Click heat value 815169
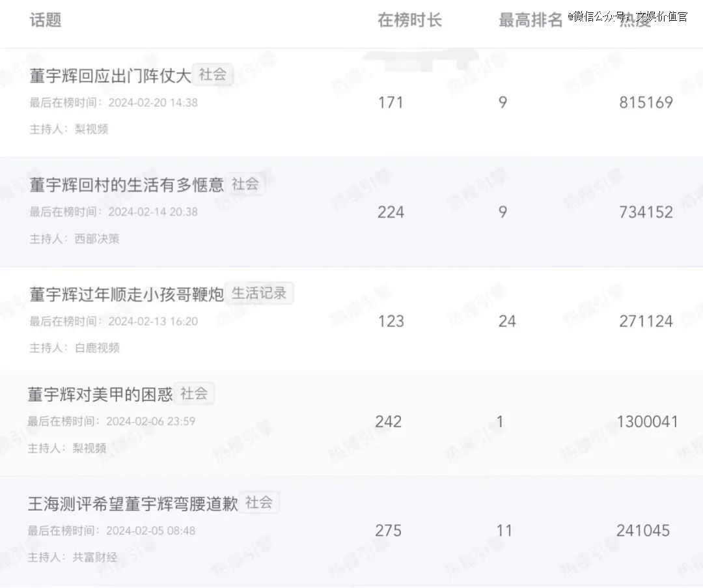Viewport: 703px width, 588px height. [646, 103]
